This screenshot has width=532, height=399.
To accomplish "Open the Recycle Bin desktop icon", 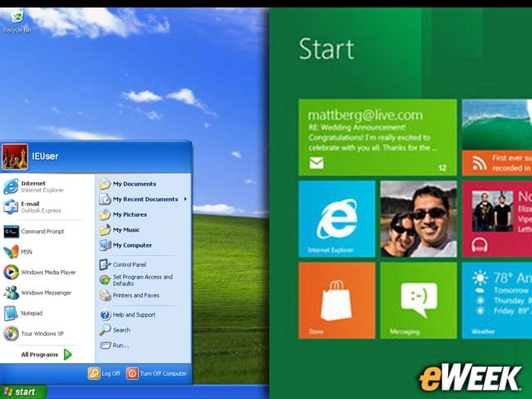I will point(17,21).
